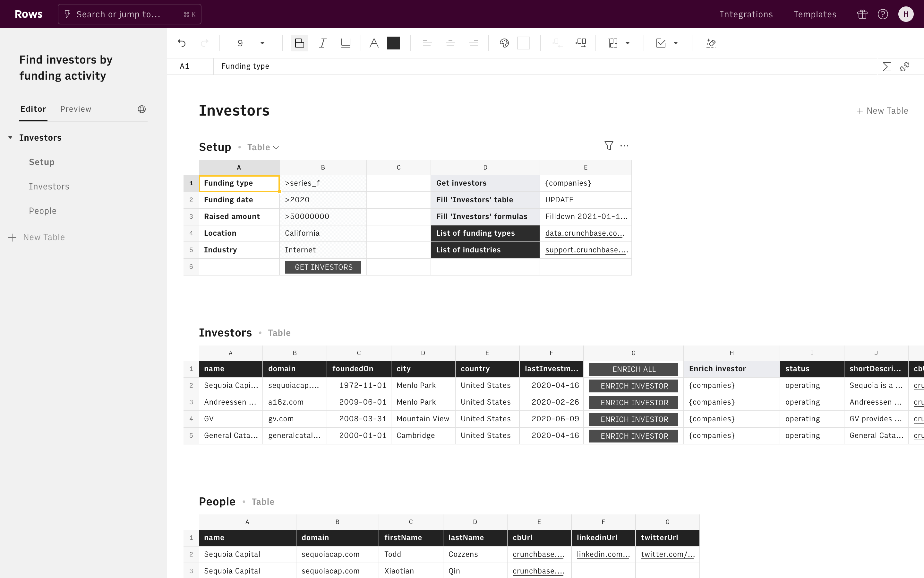Screen dimensions: 924x578
Task: Select Setup table column A header
Action: 239,167
